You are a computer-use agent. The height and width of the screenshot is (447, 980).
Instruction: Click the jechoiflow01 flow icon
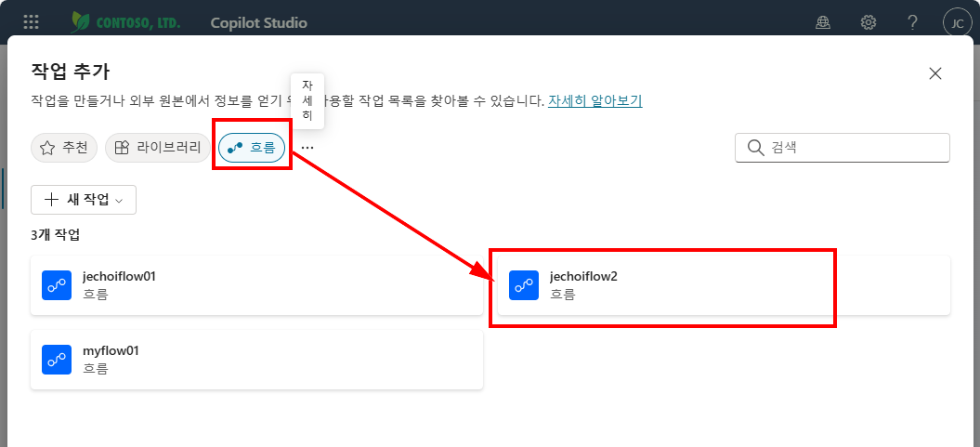57,285
